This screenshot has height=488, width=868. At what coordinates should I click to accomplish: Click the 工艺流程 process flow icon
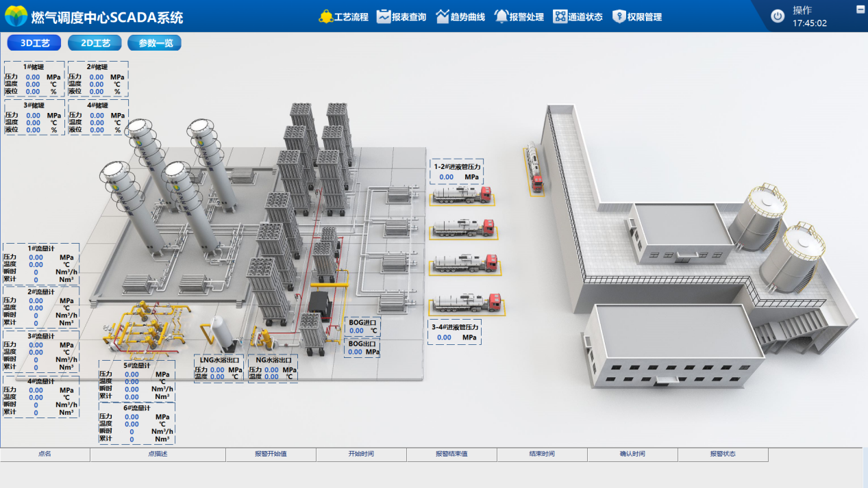[326, 16]
